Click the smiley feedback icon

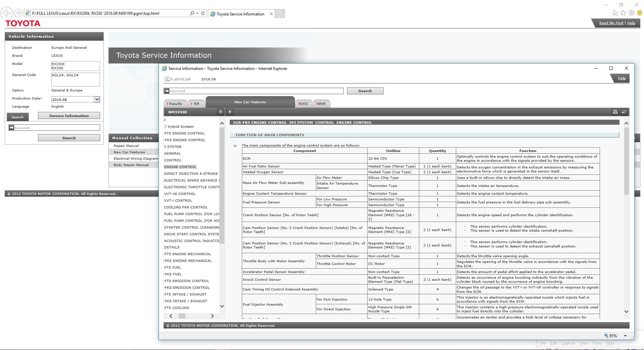pyautogui.click(x=640, y=13)
